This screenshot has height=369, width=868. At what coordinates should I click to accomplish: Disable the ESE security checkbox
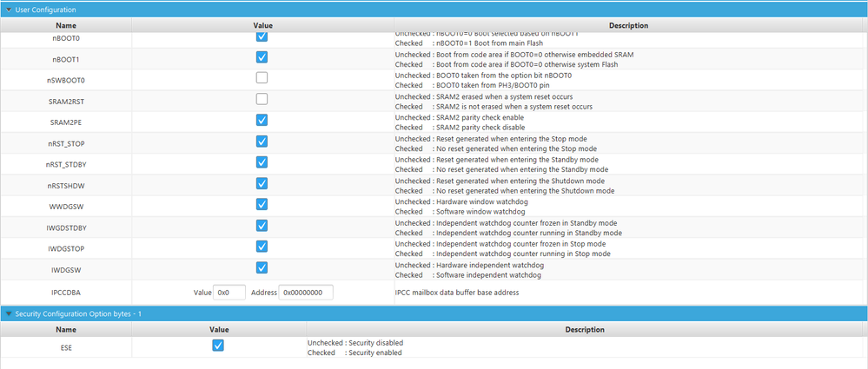(218, 346)
